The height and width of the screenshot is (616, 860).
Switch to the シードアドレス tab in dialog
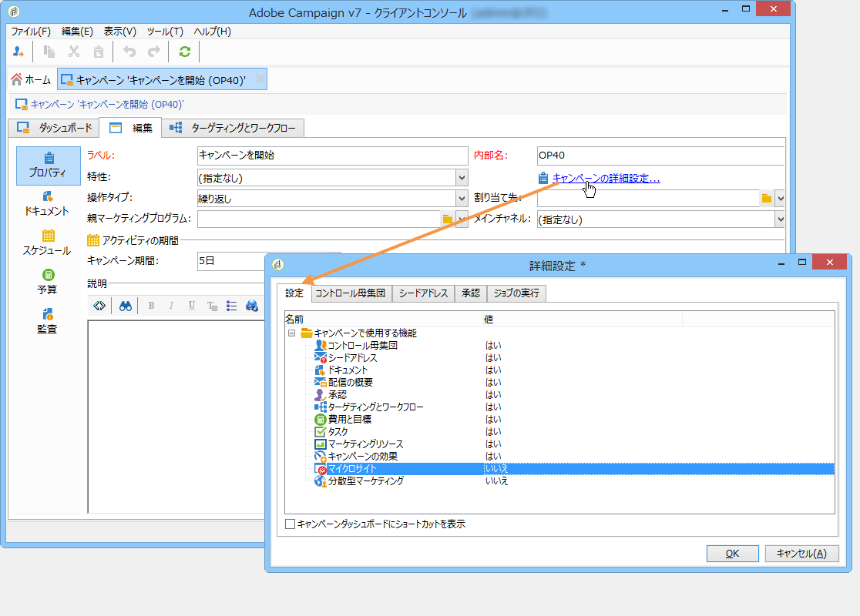pos(423,293)
